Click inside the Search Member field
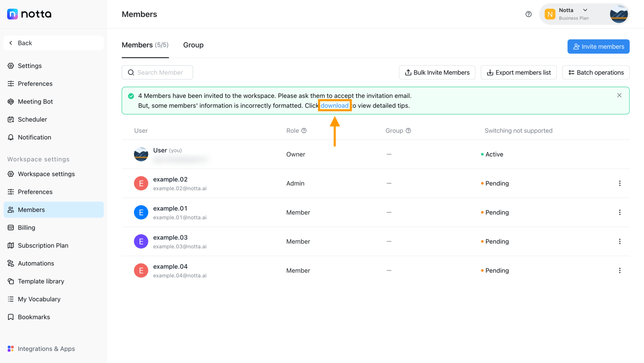The height and width of the screenshot is (363, 644). [157, 72]
